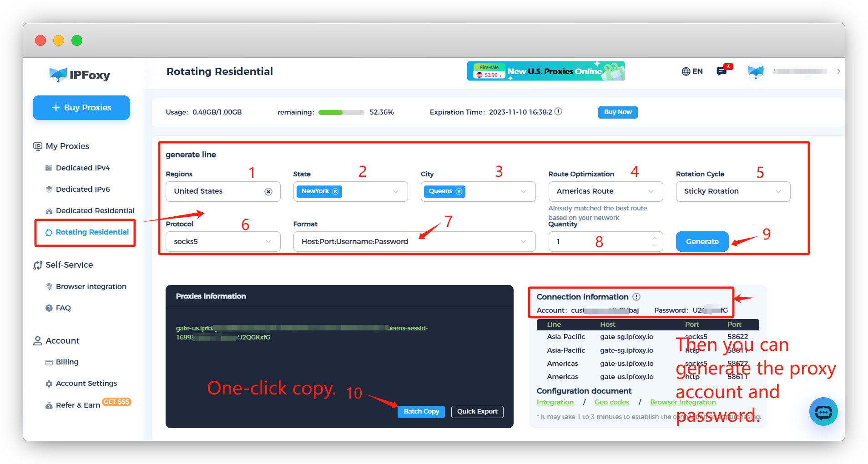The width and height of the screenshot is (868, 464).
Task: Click the globe language icon EN
Action: (x=692, y=71)
